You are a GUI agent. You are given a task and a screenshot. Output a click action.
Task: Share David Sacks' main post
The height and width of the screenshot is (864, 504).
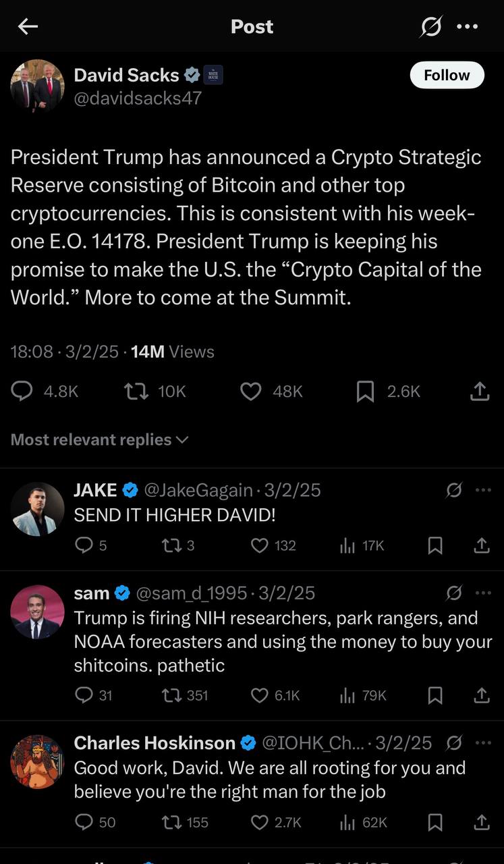tap(479, 391)
